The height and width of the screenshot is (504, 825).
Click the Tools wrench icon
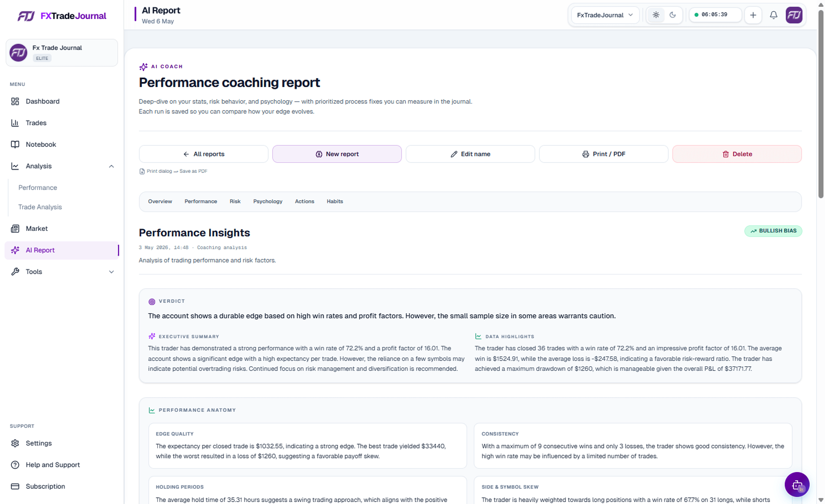click(15, 272)
